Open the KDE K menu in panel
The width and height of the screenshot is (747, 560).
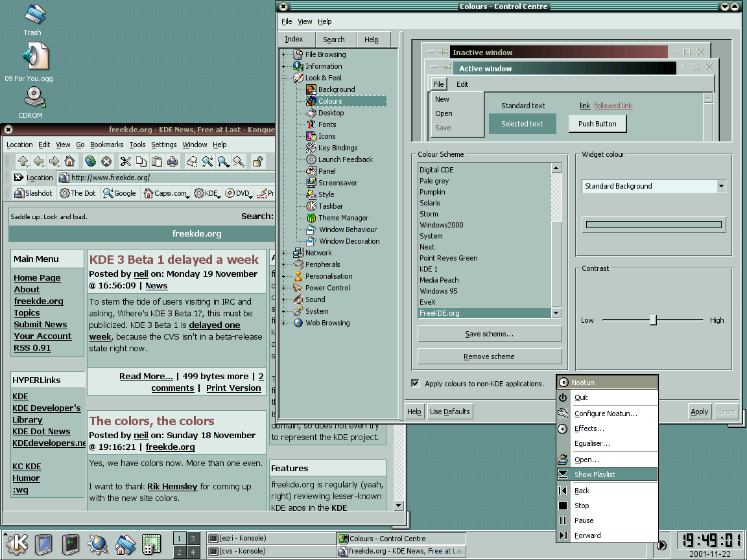click(17, 544)
